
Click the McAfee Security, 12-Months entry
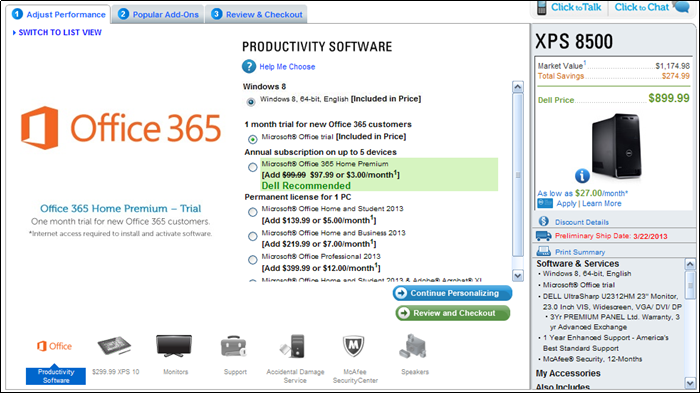tap(592, 359)
